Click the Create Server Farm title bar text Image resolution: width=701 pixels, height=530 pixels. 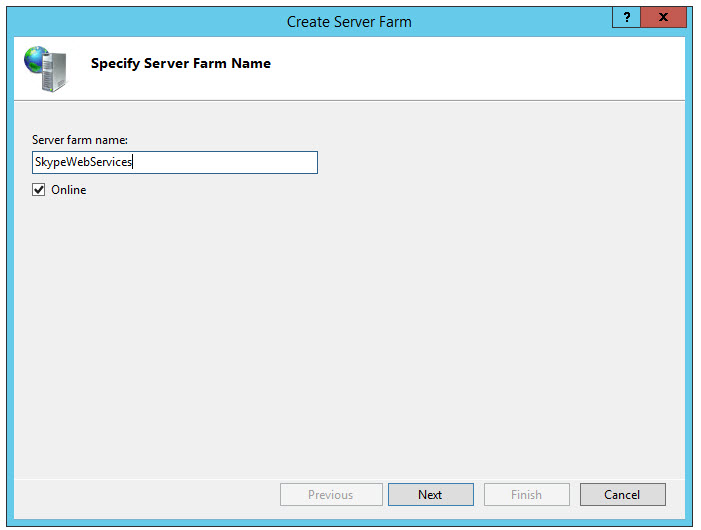click(x=349, y=21)
